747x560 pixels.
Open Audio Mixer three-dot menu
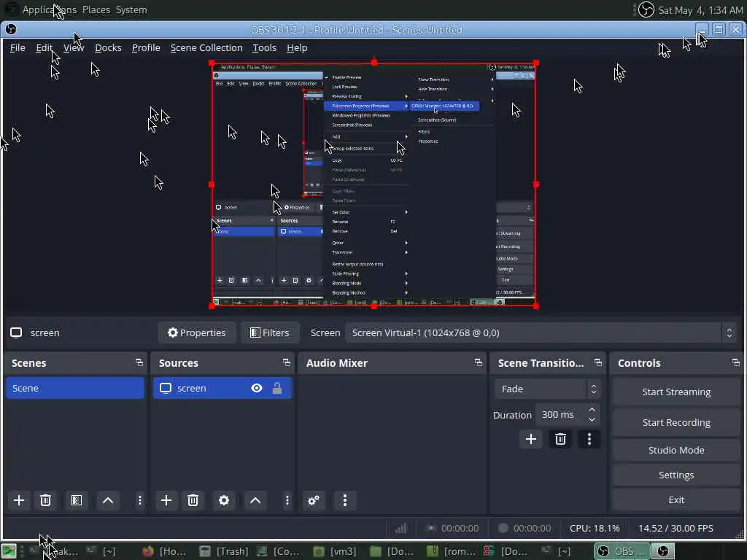pyautogui.click(x=345, y=500)
